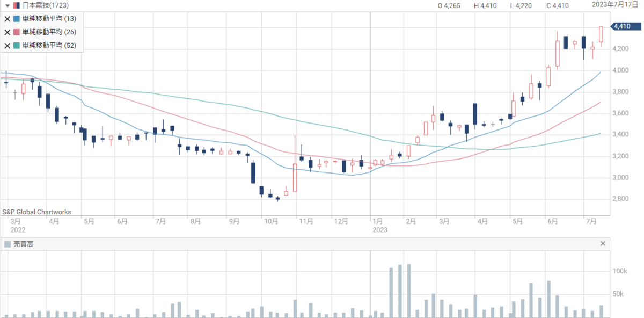Image resolution: width=644 pixels, height=318 pixels.
Task: Click the 4,000 price axis label
Action: pos(621,70)
